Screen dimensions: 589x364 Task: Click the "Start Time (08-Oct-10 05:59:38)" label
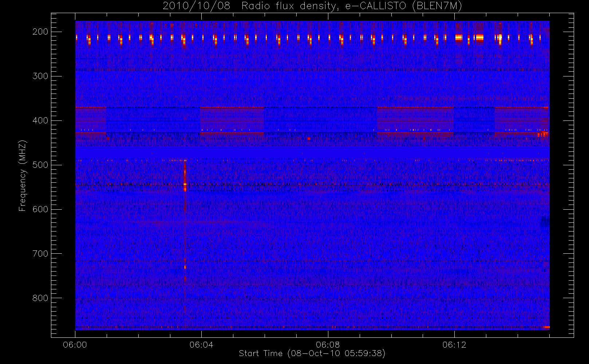click(312, 353)
